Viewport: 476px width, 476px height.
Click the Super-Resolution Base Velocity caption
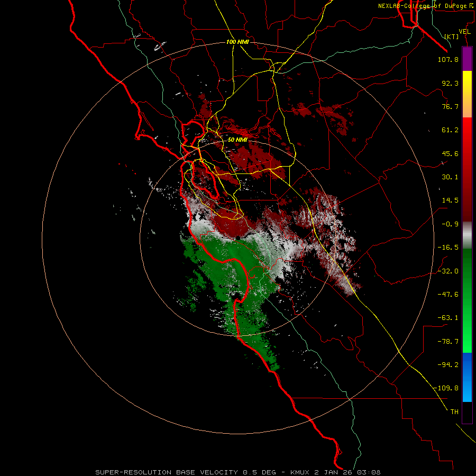click(x=237, y=472)
